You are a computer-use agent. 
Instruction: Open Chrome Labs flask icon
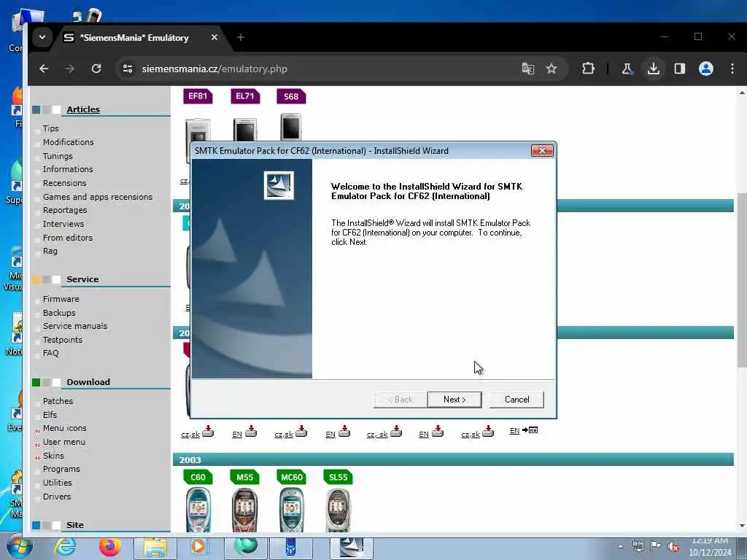click(627, 69)
